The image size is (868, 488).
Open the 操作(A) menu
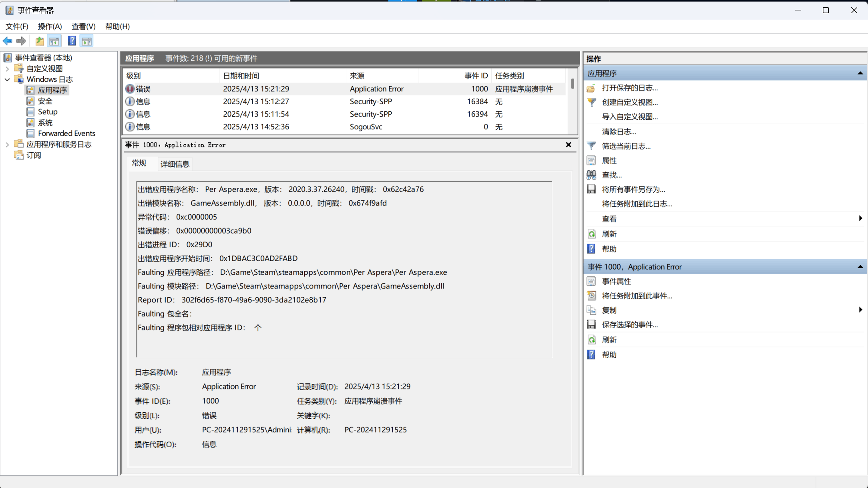pos(50,26)
